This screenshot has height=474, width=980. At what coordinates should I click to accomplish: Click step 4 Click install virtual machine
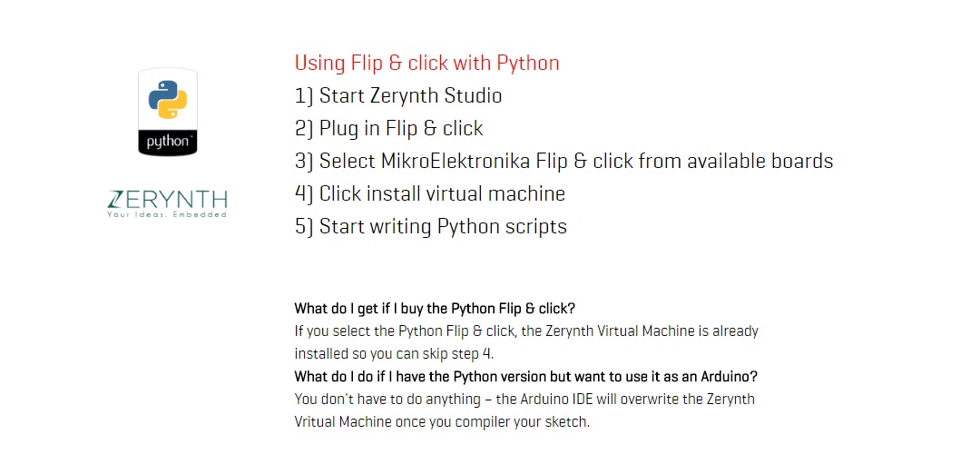[x=430, y=193]
